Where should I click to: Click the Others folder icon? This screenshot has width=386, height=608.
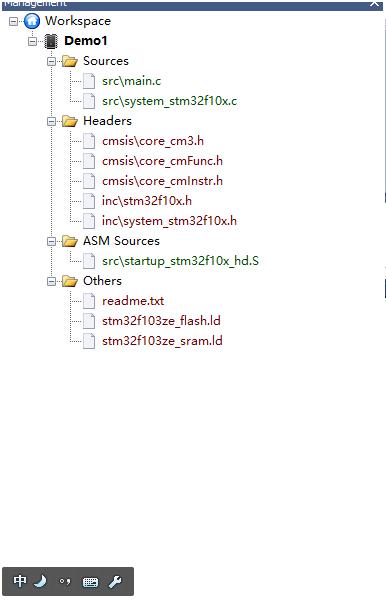click(x=70, y=282)
